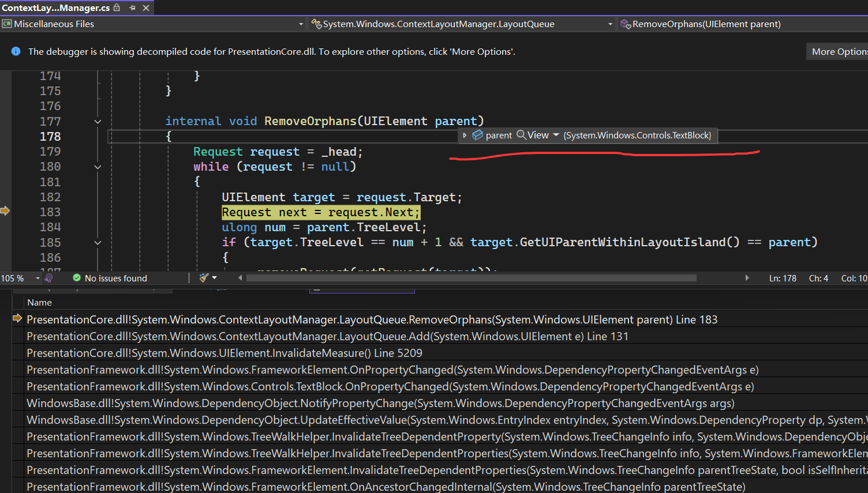Image resolution: width=868 pixels, height=493 pixels.
Task: Click the code cleanup broom icon
Action: [x=204, y=278]
